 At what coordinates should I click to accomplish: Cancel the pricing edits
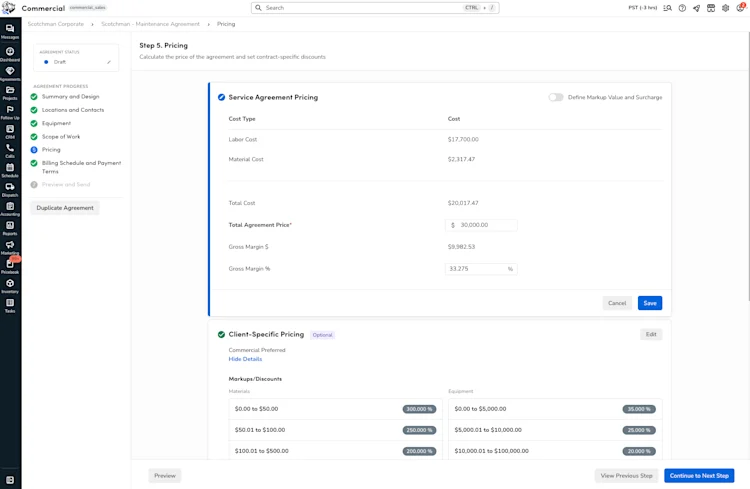[x=617, y=303]
